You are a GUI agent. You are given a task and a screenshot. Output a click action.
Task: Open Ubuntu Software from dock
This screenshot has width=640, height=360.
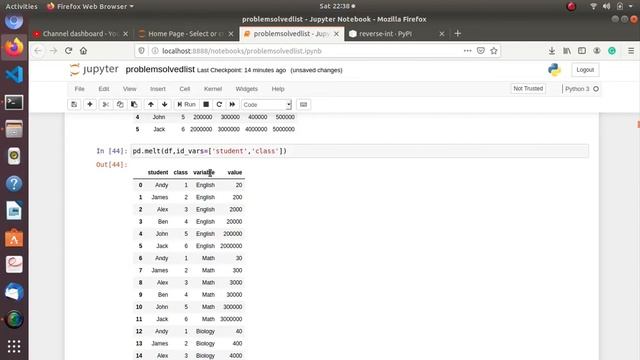14,238
